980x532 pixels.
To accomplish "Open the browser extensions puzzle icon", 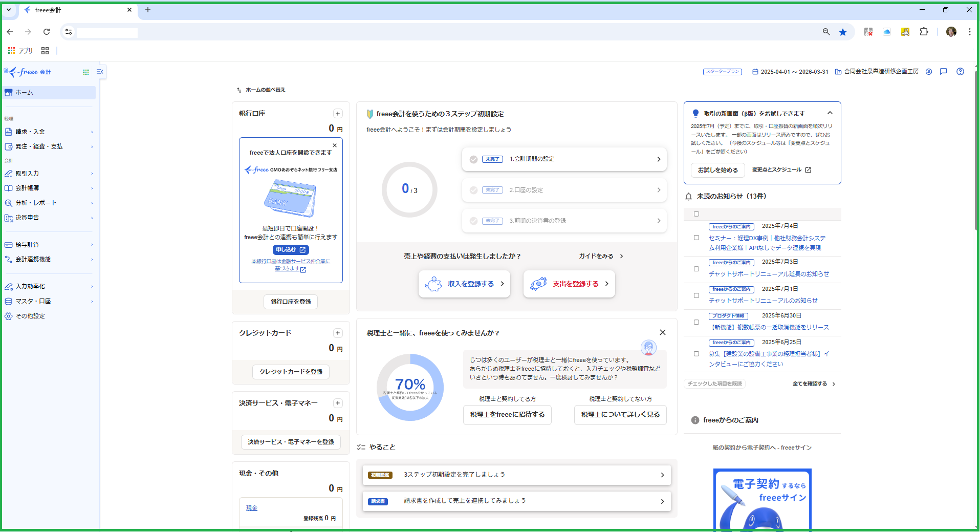I will (924, 32).
